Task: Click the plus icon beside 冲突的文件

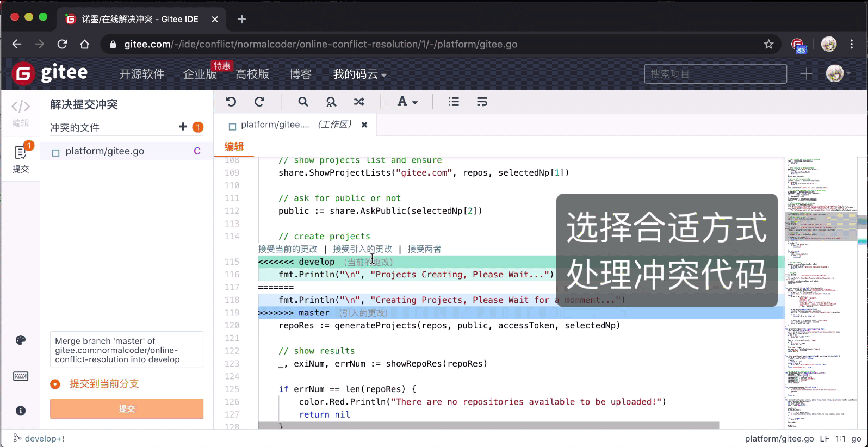Action: (x=183, y=127)
